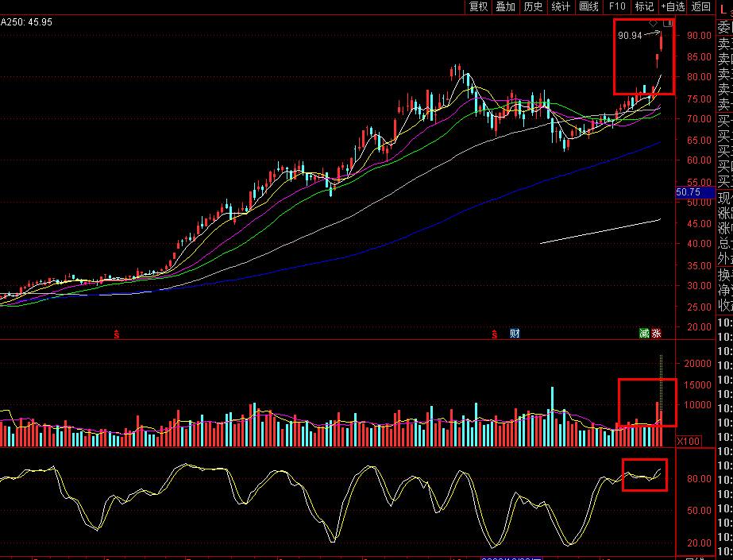
Task: Toggle the 标记 mark option
Action: click(x=644, y=7)
